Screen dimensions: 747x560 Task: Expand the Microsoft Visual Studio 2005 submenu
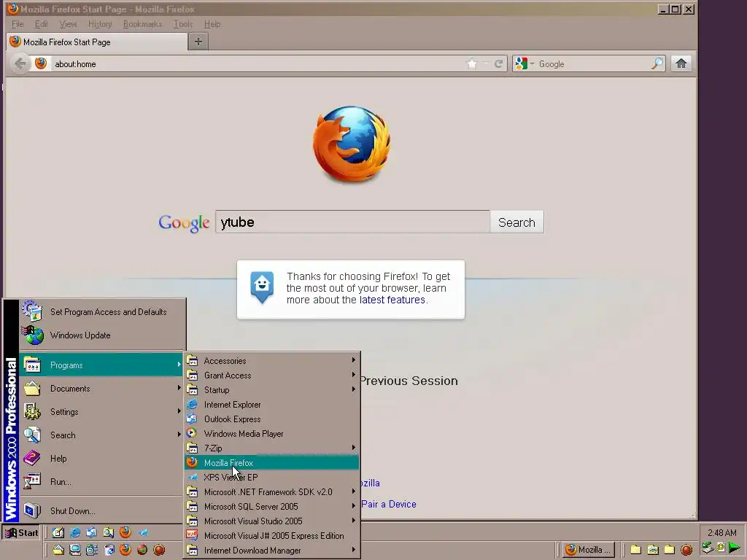point(271,521)
